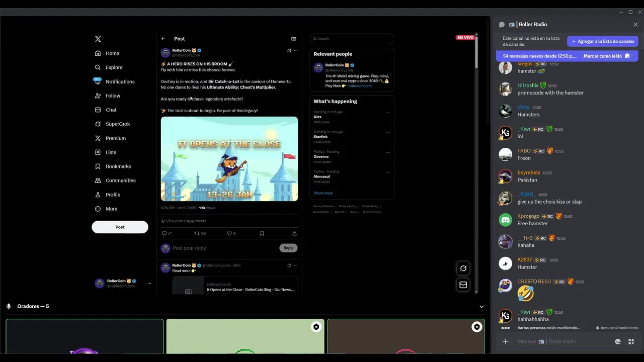Close the Roller Radio chat panel
This screenshot has height=362, width=644.
click(635, 25)
